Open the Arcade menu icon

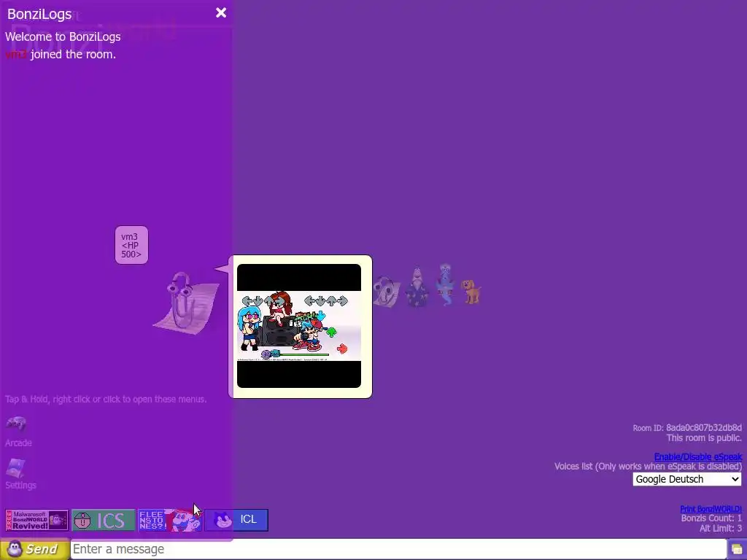[x=16, y=423]
